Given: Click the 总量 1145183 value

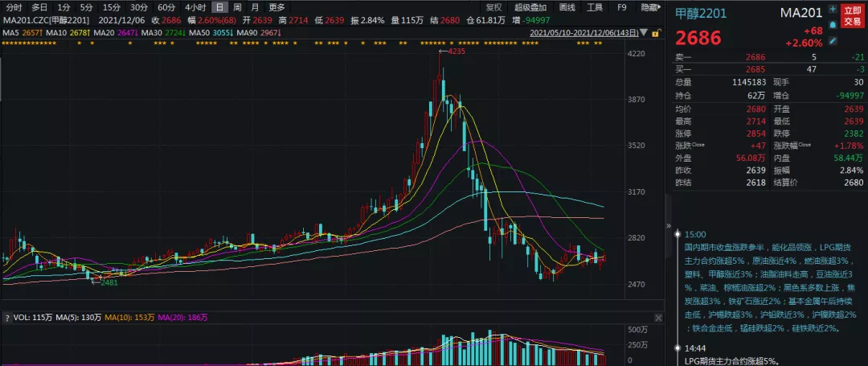Looking at the screenshot, I should click(748, 82).
